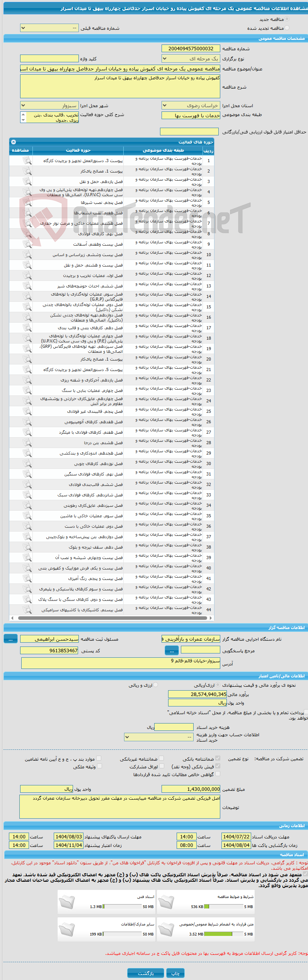Click بازگشت button
Viewport: 308px width, 980px height.
point(146,973)
